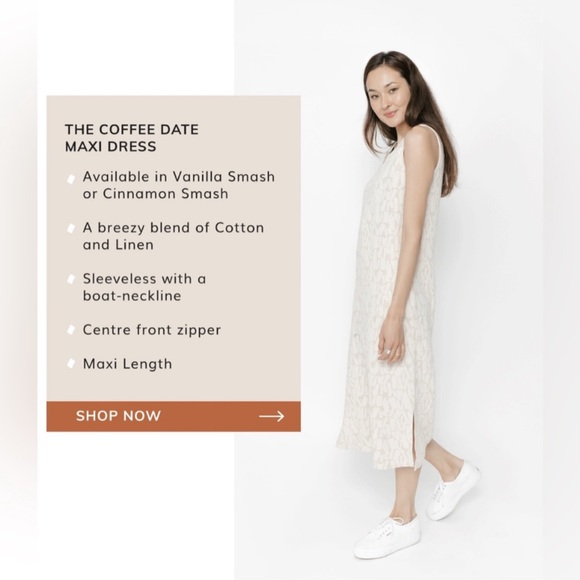Click the side slit of the dress
Image resolution: width=580 pixels, height=580 pixels.
415,444
